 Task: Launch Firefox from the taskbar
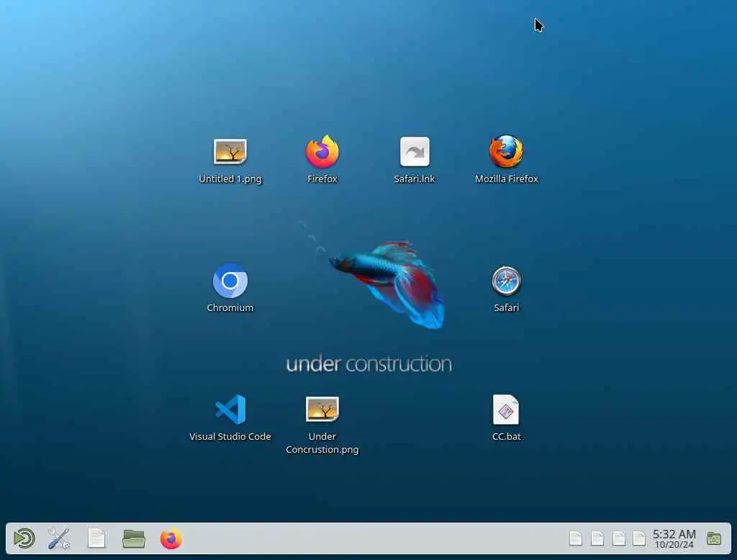pos(171,538)
